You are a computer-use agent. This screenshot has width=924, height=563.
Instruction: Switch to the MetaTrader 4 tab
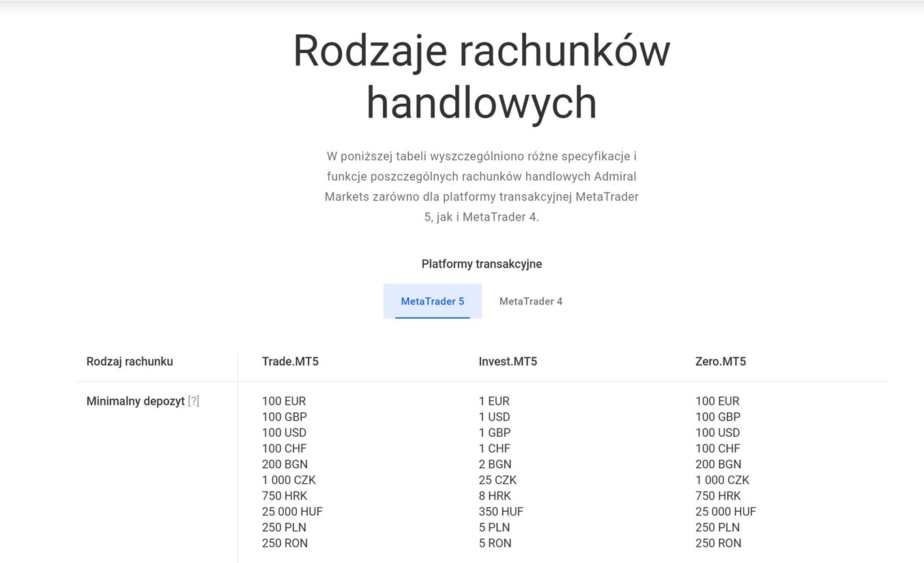531,301
